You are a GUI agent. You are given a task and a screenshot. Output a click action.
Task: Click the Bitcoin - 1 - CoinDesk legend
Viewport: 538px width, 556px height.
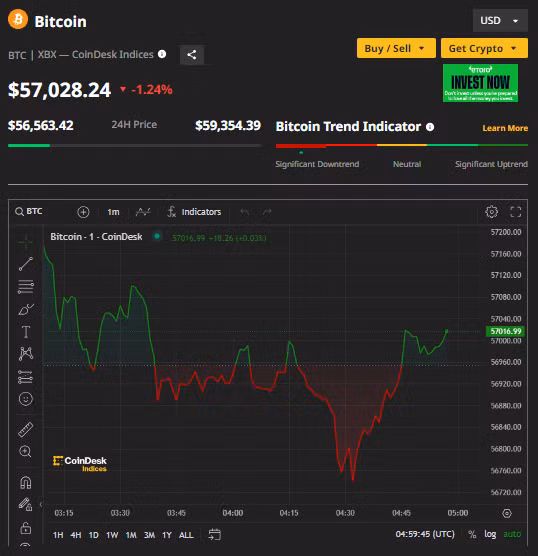(x=96, y=237)
